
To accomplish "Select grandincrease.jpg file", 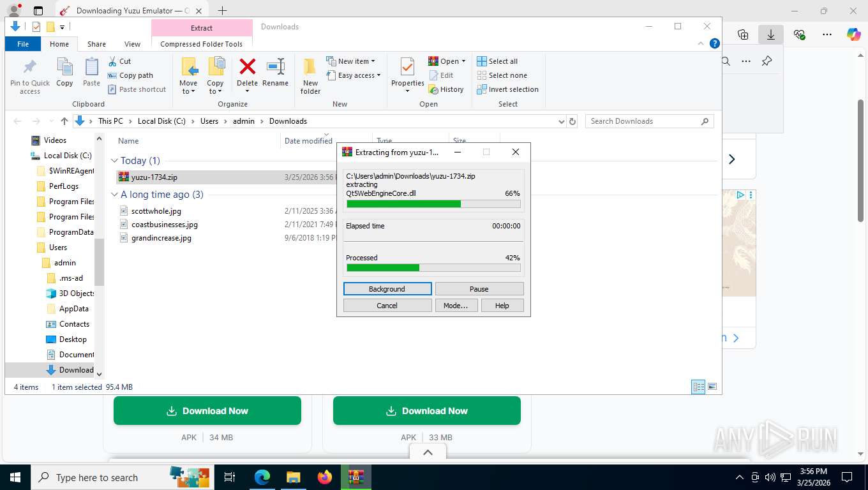I will pos(161,238).
